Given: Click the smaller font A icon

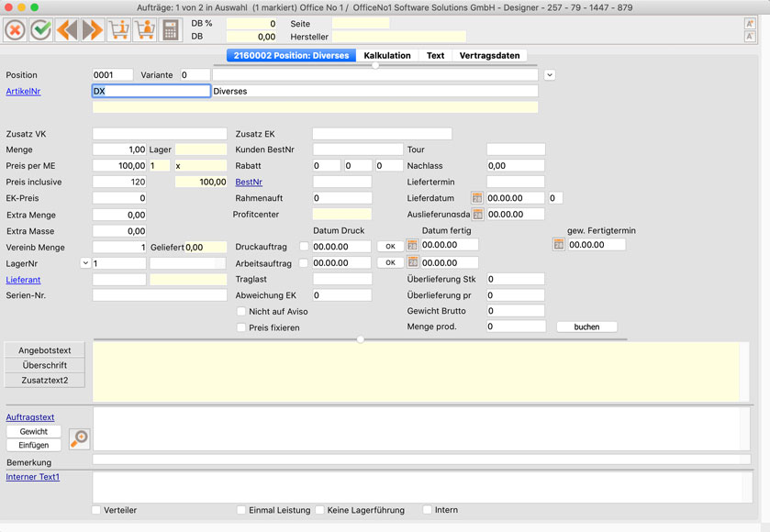Looking at the screenshot, I should (x=750, y=37).
